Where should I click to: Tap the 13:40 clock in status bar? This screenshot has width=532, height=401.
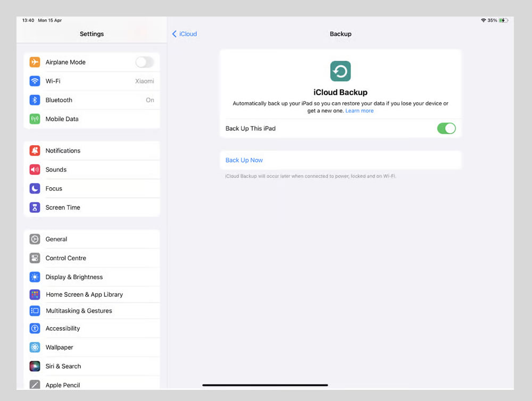click(28, 20)
